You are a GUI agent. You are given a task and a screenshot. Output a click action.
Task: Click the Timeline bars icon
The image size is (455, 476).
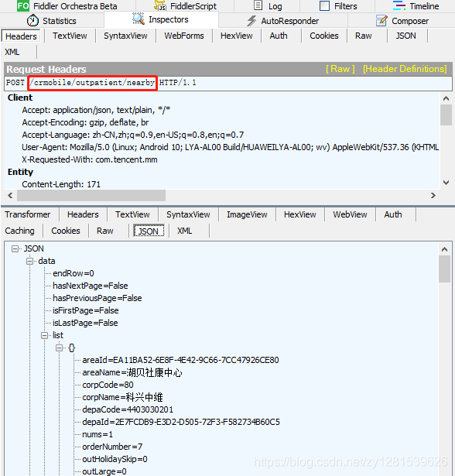coord(399,5)
